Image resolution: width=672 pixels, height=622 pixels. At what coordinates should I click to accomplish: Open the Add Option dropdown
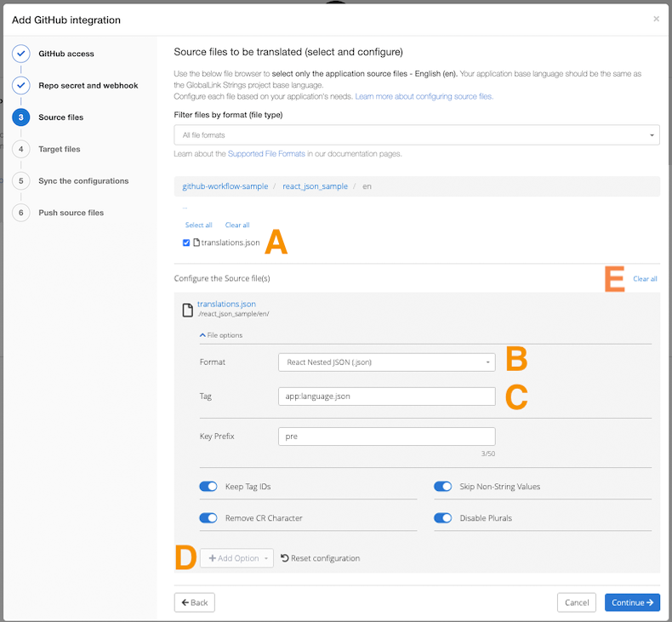pos(236,558)
